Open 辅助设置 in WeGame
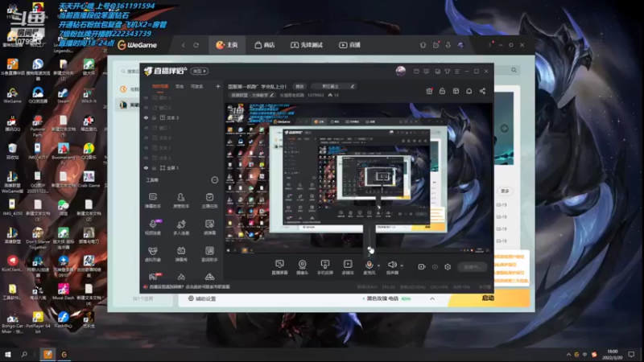This screenshot has width=644, height=362. pos(202,298)
